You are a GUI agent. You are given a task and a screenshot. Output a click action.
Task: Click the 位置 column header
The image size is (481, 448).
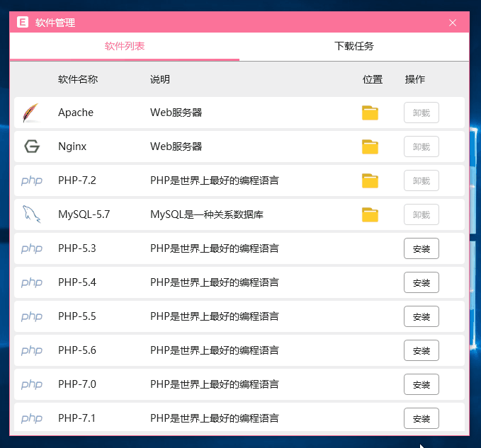pos(373,80)
